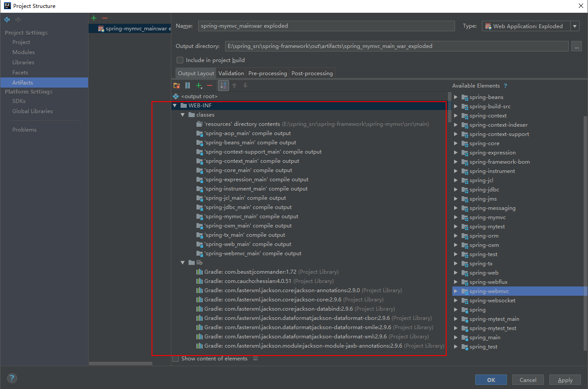Click the jcommander library bars icon
Screen dimensions: 588x389
[x=200, y=272]
